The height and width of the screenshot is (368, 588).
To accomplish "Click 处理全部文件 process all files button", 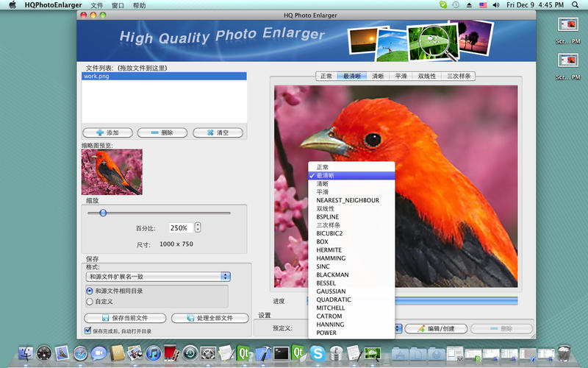I will [211, 318].
